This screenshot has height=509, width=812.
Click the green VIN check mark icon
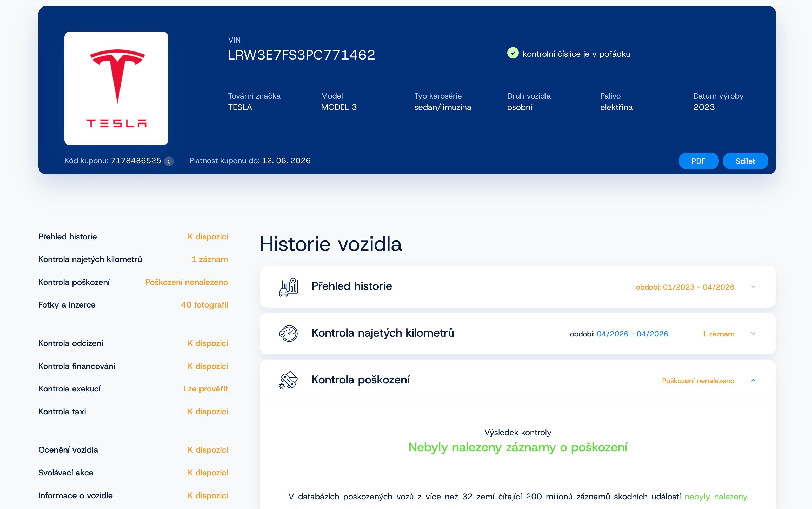(513, 53)
